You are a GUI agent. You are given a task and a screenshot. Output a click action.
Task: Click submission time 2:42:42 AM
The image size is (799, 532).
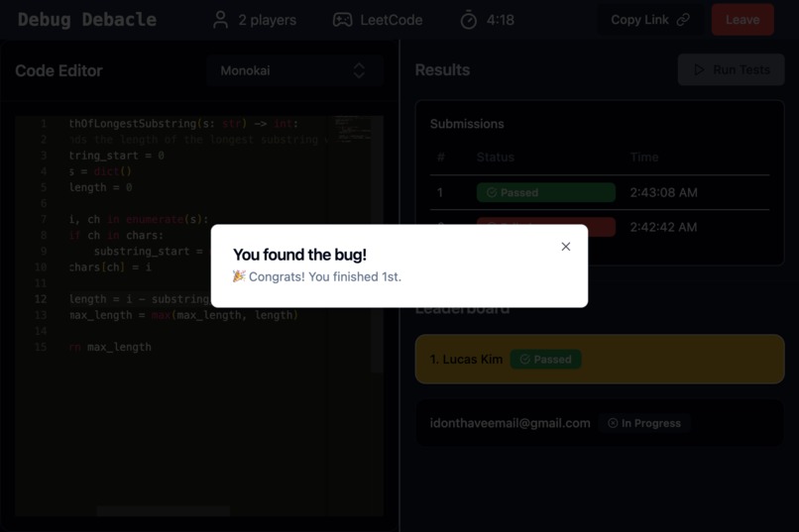pyautogui.click(x=663, y=227)
